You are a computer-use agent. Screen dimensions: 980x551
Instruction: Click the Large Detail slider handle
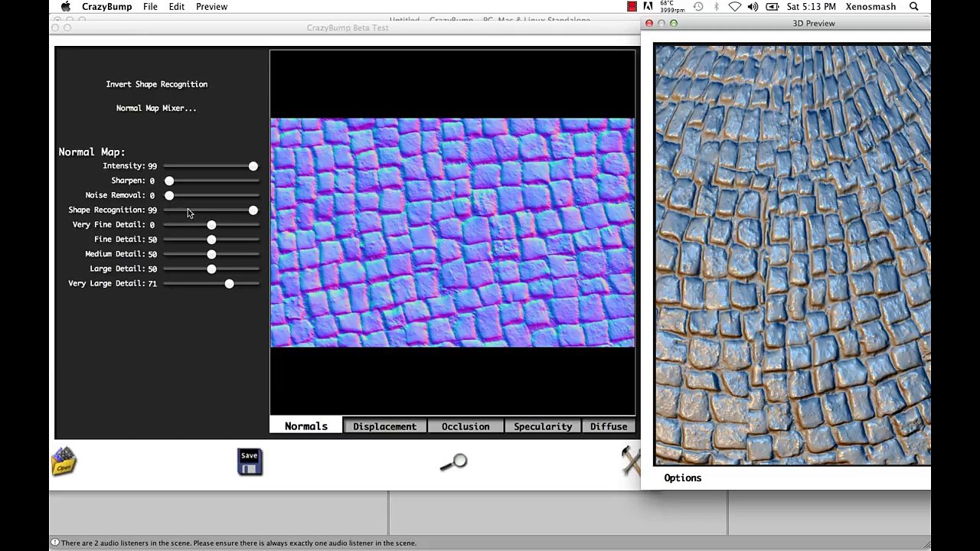(x=211, y=269)
